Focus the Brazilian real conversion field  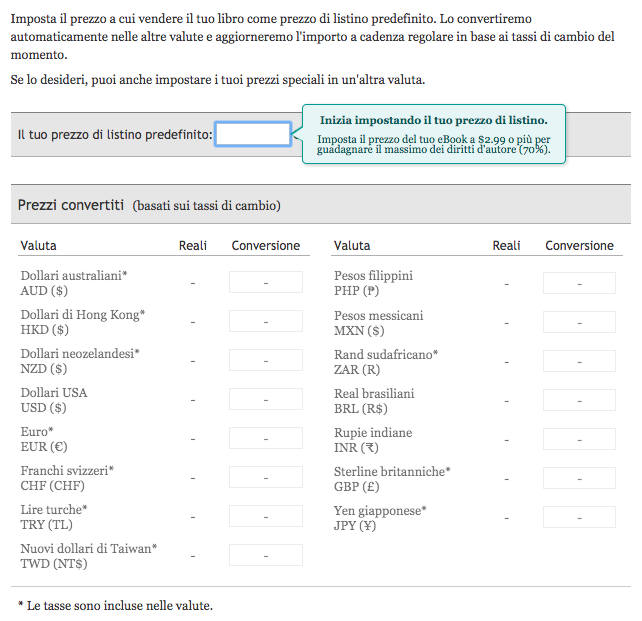tap(579, 400)
